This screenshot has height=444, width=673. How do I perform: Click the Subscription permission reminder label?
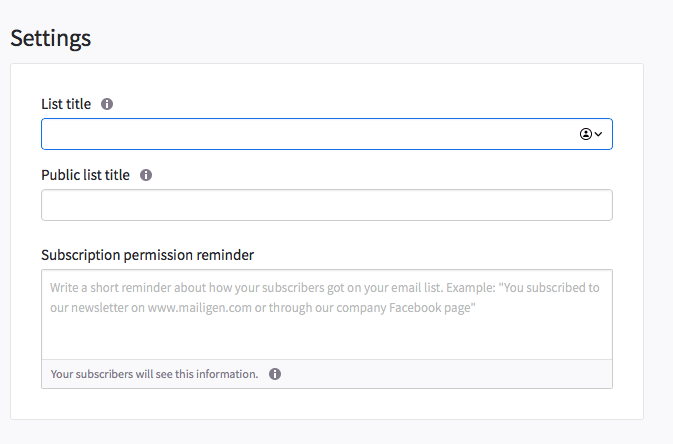pos(148,255)
